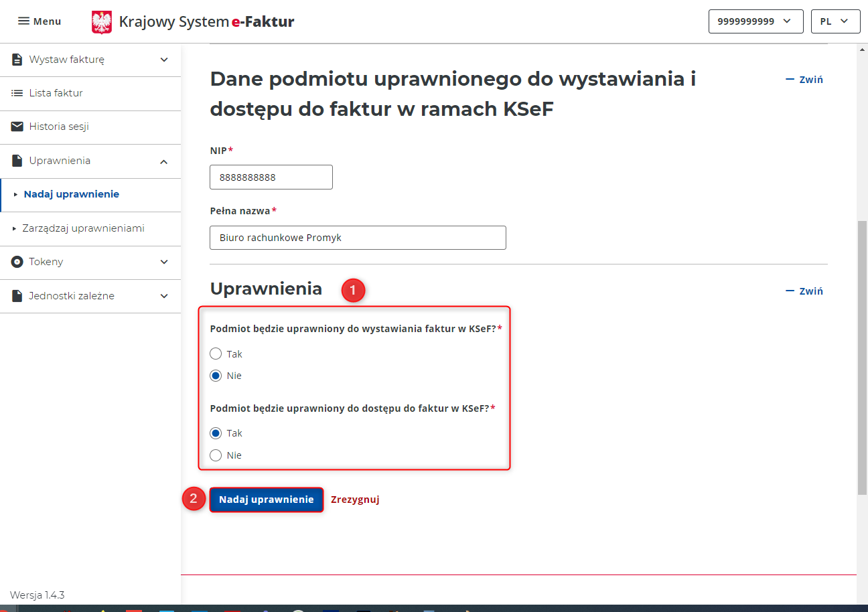The image size is (868, 612).
Task: Click the Uprawnienia section heading
Action: pyautogui.click(x=266, y=289)
